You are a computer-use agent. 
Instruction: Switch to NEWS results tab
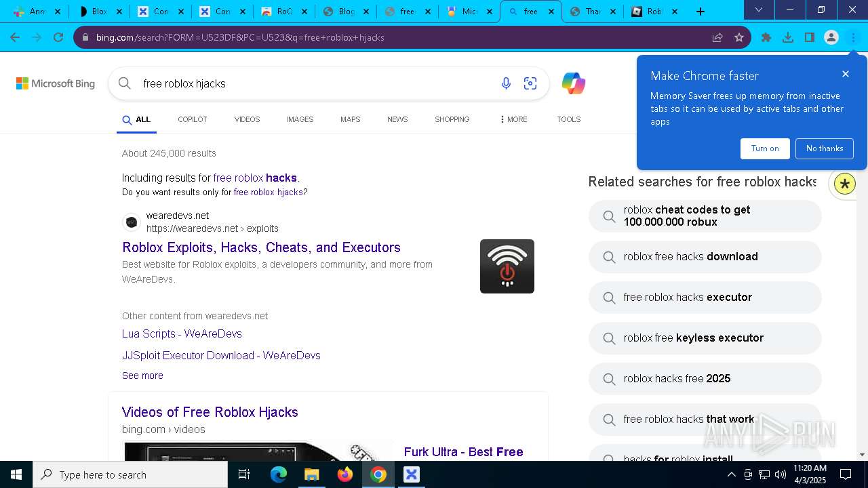[397, 119]
